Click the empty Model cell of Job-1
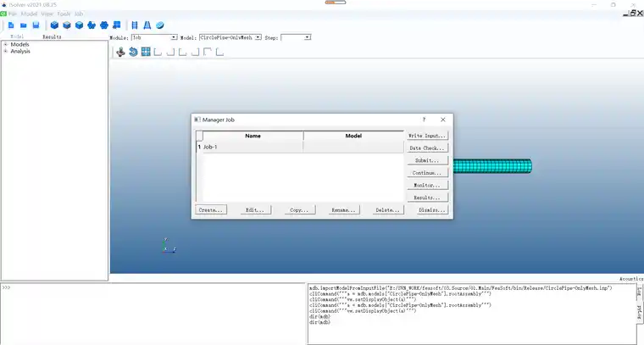644x345 pixels. click(353, 147)
